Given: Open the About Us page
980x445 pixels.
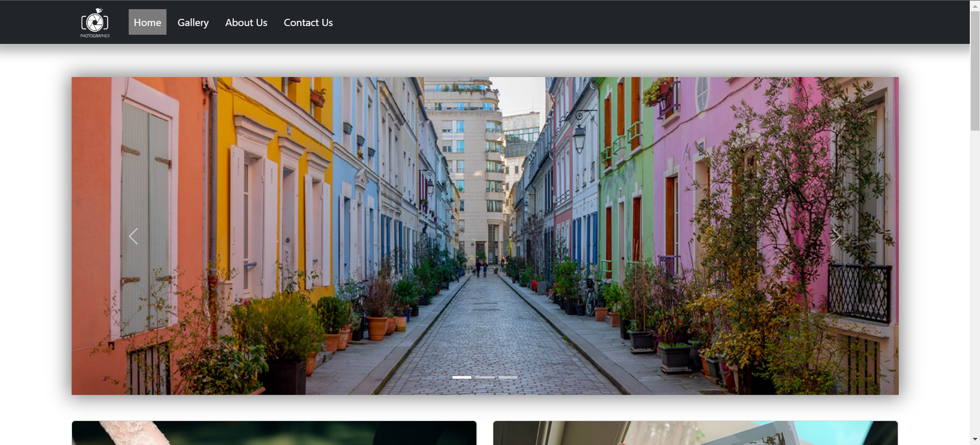Looking at the screenshot, I should pyautogui.click(x=246, y=22).
